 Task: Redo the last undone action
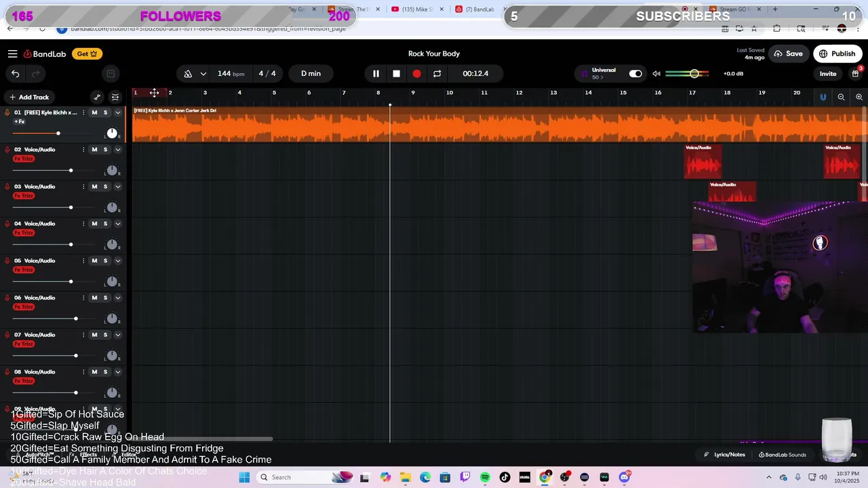pyautogui.click(x=35, y=73)
